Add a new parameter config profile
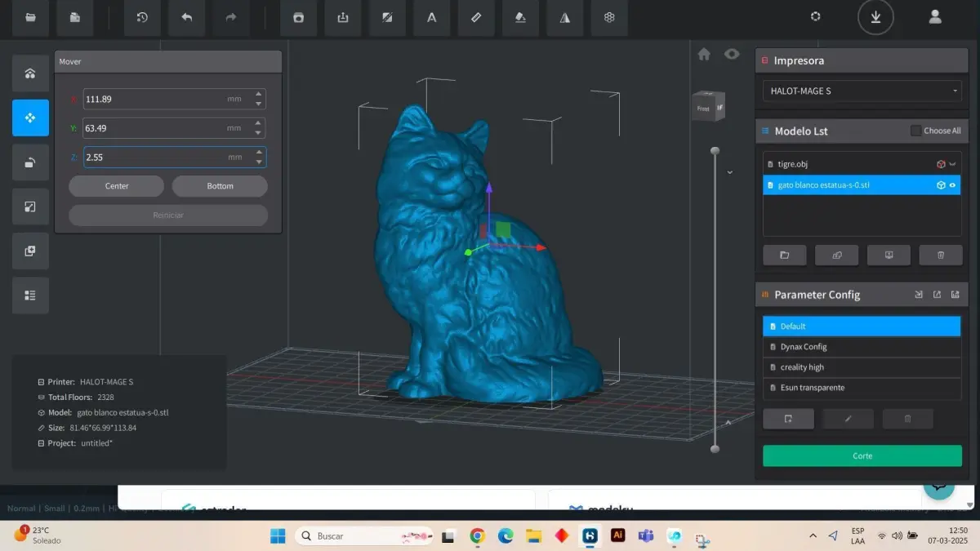The image size is (980, 551). point(788,419)
